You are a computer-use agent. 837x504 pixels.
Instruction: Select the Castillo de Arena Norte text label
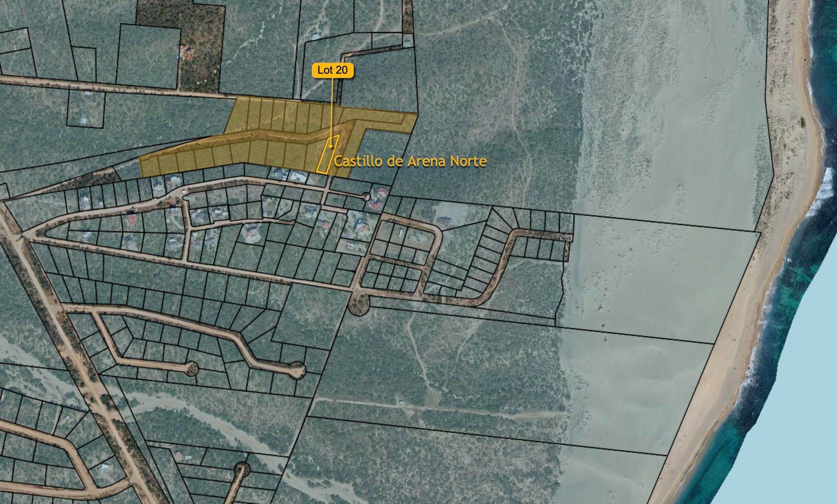coord(410,161)
